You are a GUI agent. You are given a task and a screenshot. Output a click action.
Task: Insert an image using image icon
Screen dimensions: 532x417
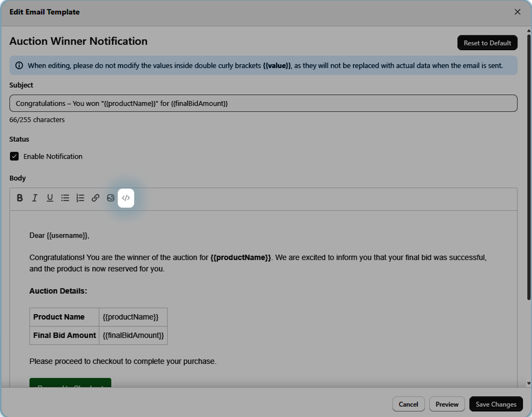click(110, 198)
